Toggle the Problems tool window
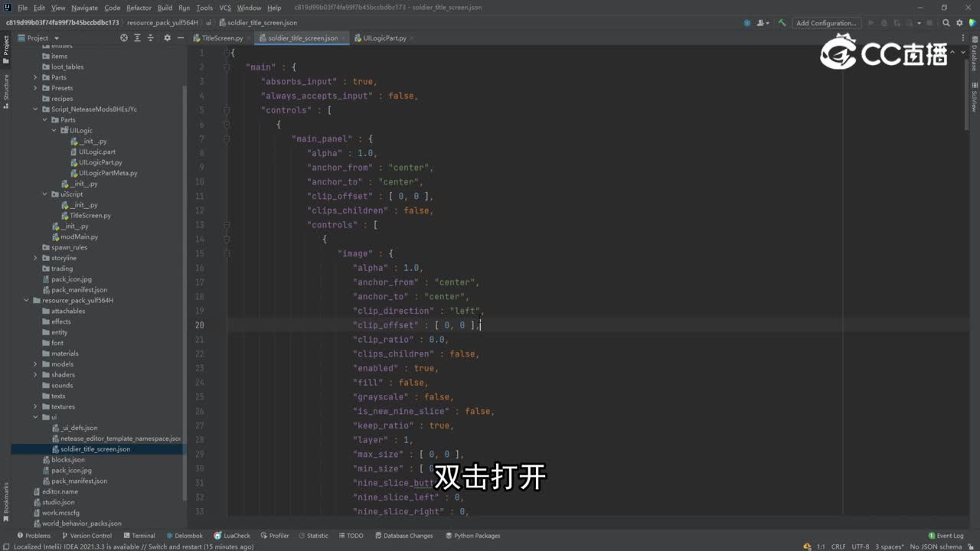 point(33,536)
